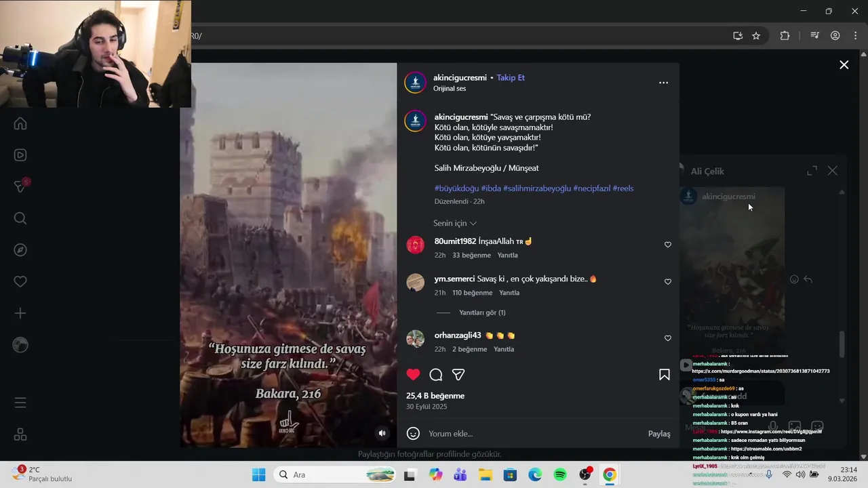The image size is (868, 488).
Task: Expand Yanıtları gör (1) replies
Action: [x=482, y=312]
